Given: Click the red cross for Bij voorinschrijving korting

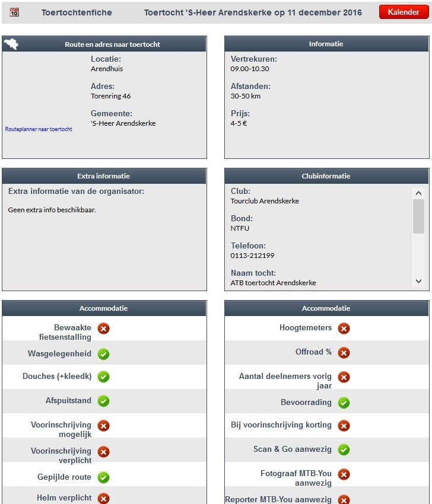Looking at the screenshot, I should pos(344,425).
